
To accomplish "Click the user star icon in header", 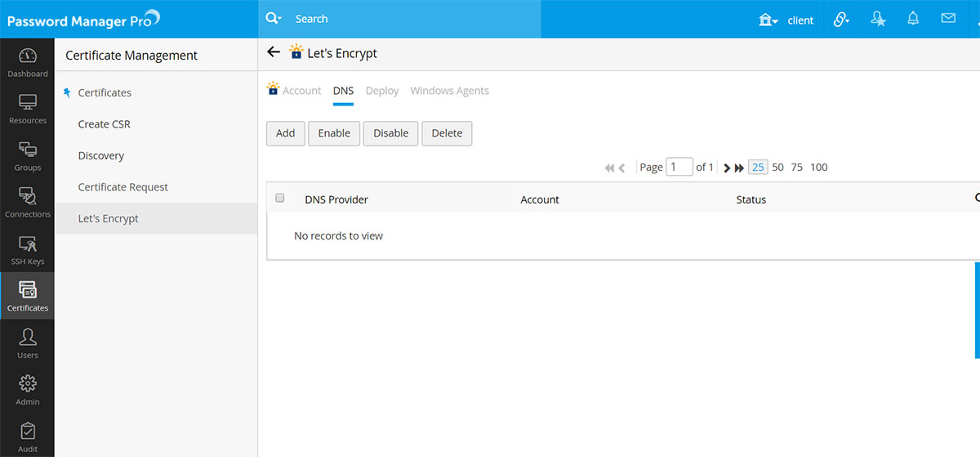I will (x=878, y=19).
